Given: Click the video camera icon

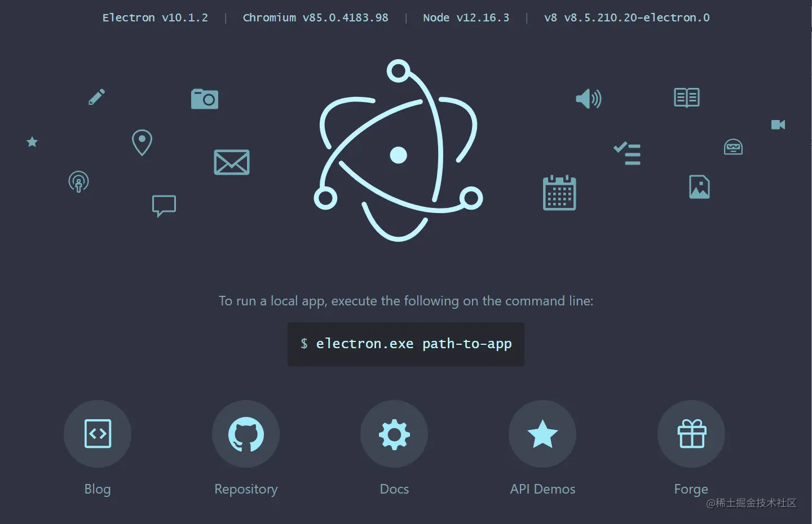Looking at the screenshot, I should [778, 125].
